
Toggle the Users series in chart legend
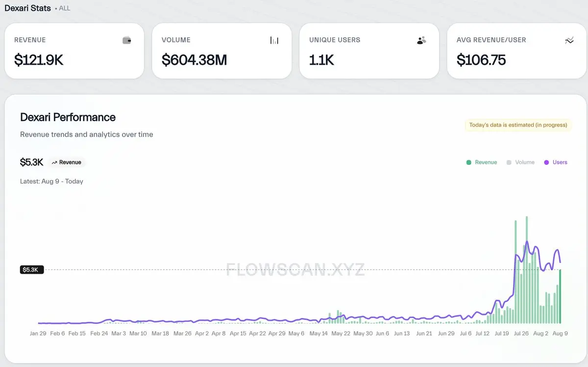[x=556, y=162]
